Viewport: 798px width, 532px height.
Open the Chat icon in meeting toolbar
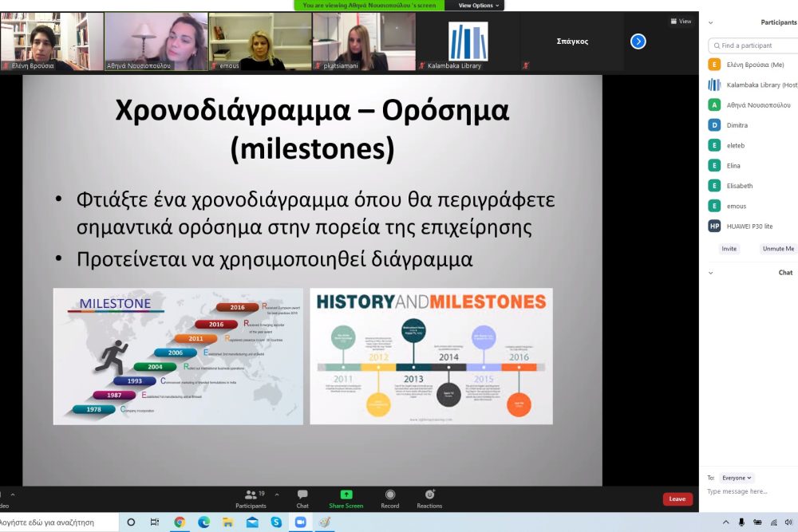point(302,498)
